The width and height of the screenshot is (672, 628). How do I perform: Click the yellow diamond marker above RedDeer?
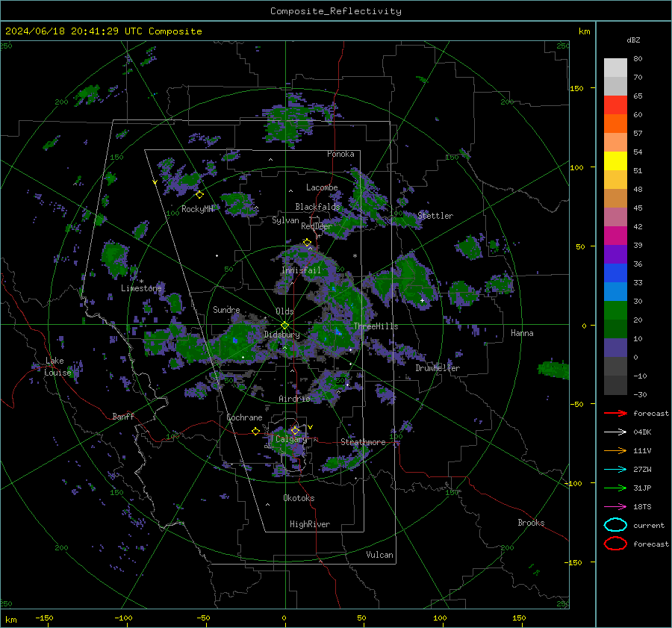307,243
